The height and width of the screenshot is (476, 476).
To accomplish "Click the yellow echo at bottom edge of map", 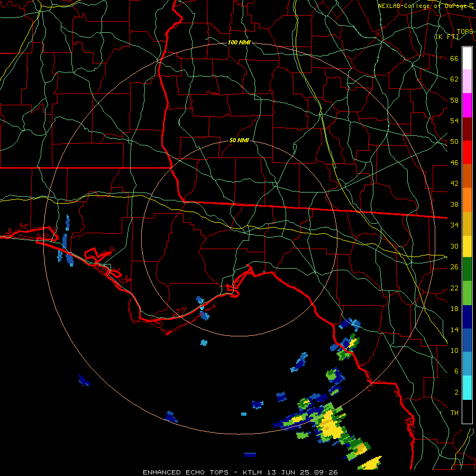I will click(370, 462).
